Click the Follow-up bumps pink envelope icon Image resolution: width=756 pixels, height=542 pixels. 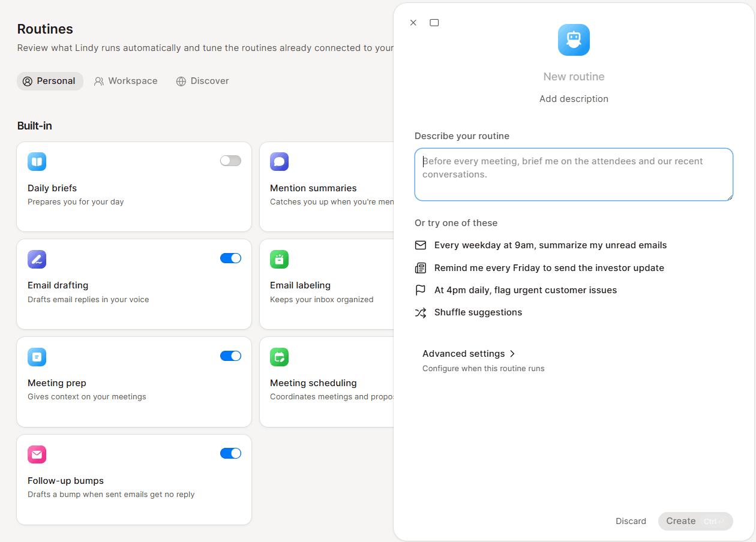coord(37,455)
